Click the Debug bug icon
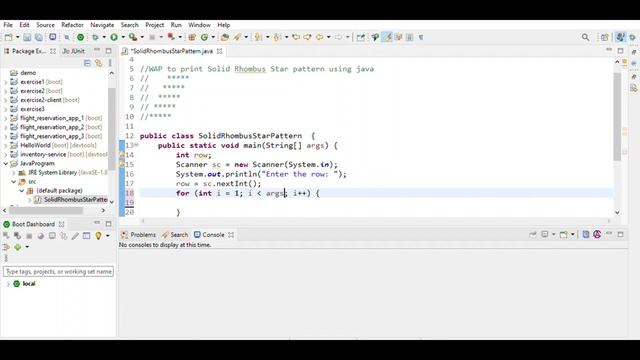640x360 pixels. 95,37
